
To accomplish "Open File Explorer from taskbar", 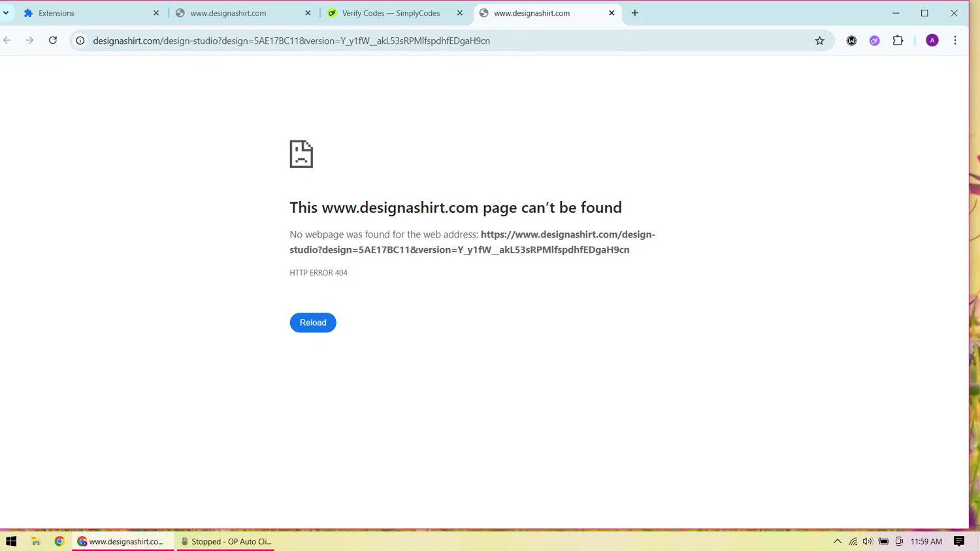I will coord(36,541).
